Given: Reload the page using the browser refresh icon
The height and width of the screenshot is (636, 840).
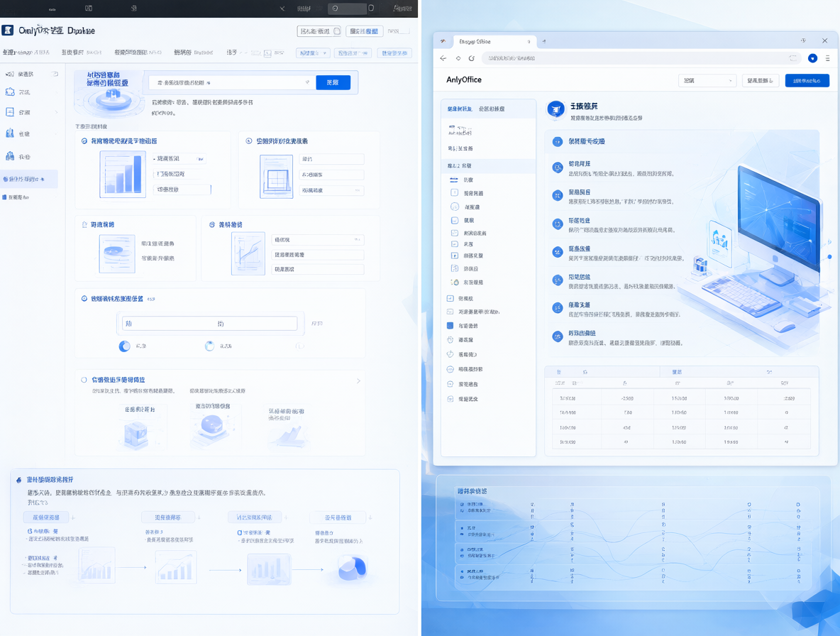Looking at the screenshot, I should pyautogui.click(x=471, y=58).
